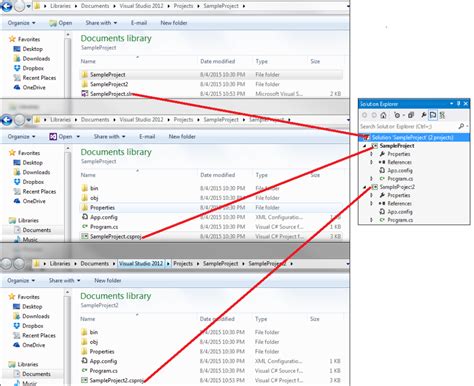Open Properties via wrench icon in Solution Explorer toolbar
Screen dimensions: 474x386
(423, 115)
